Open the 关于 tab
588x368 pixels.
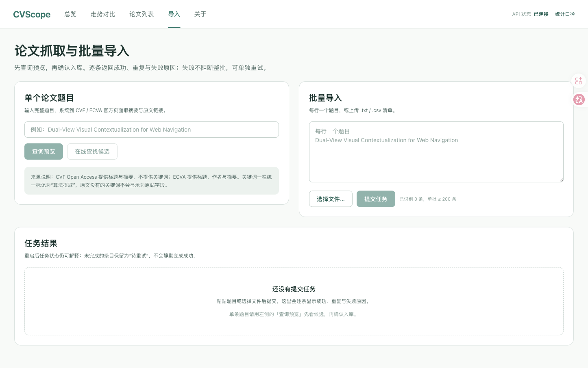pos(200,14)
